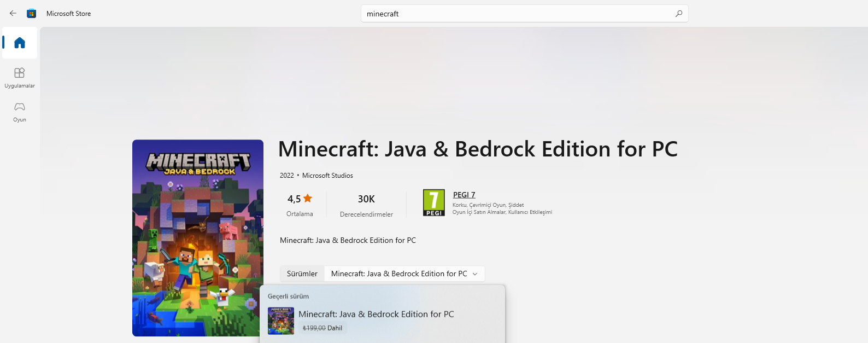Open the Oyun gaming section
Viewport: 868px width, 343px height.
20,111
